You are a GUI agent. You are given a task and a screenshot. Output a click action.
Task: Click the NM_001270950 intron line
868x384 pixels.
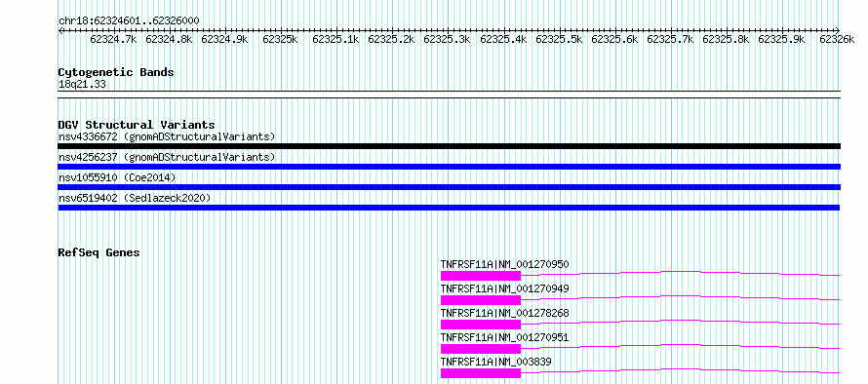pos(681,272)
